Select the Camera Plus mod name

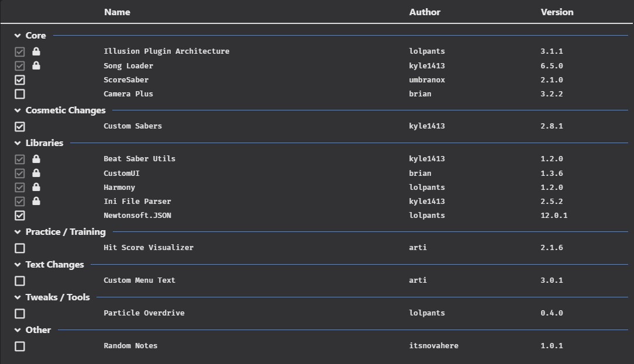tap(128, 93)
